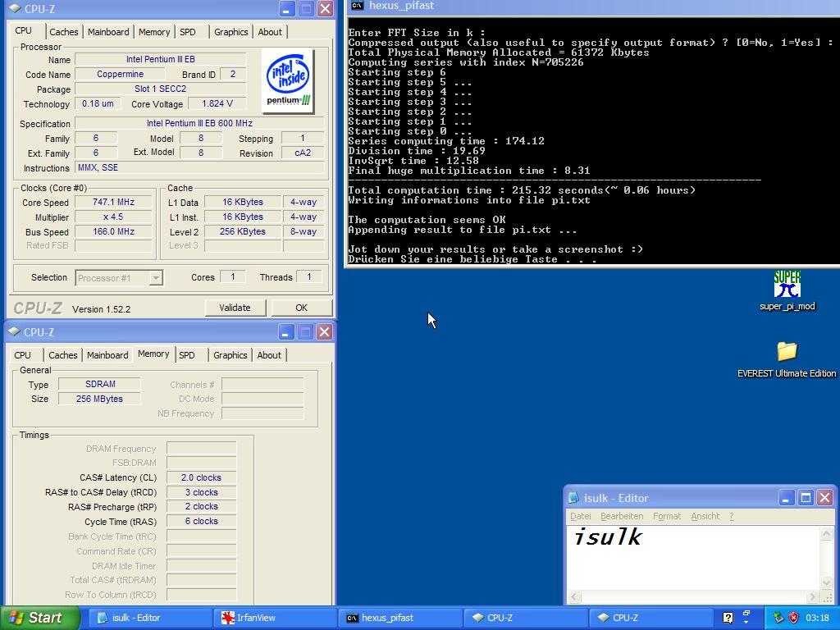Click OK in the upper CPU-Z window

(x=302, y=308)
